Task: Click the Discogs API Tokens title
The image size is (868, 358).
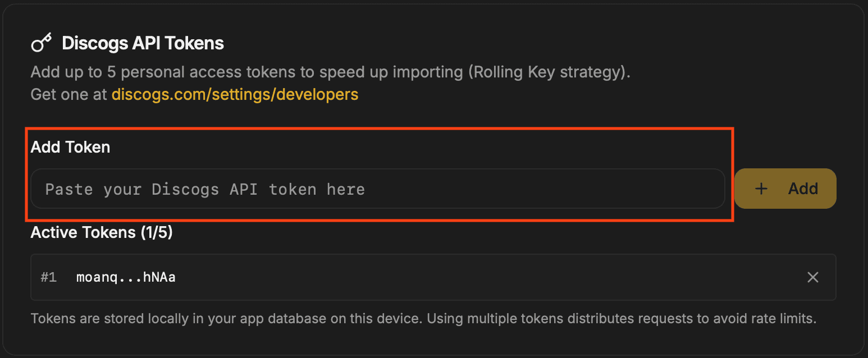Action: (x=142, y=43)
